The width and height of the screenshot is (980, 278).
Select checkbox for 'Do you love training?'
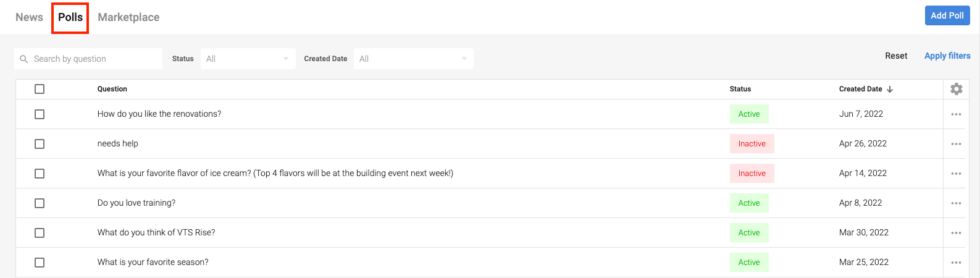coord(40,203)
